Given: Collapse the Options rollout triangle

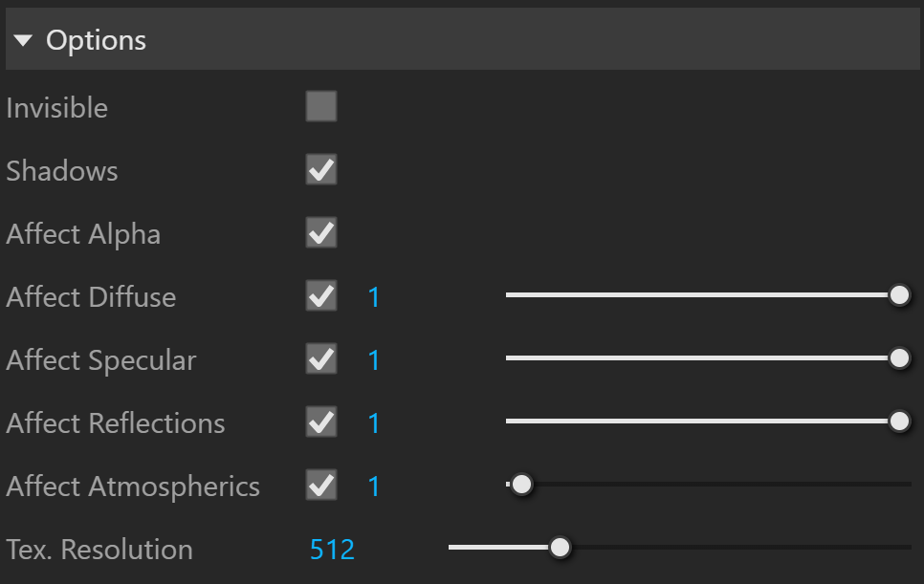Looking at the screenshot, I should point(23,40).
